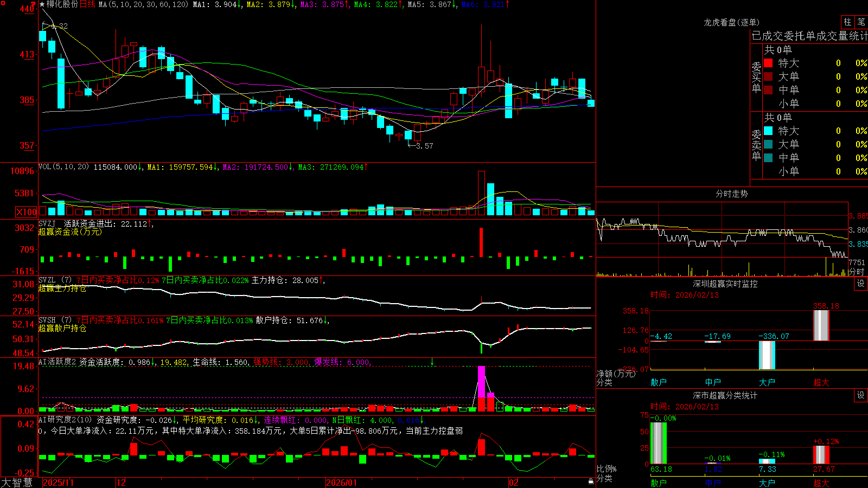Switch to 柱 bar view
This screenshot has width=868, height=488.
tap(847, 22)
